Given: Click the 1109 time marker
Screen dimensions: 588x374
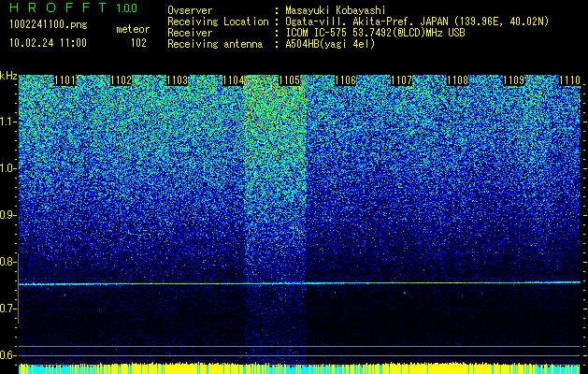Looking at the screenshot, I should [513, 80].
